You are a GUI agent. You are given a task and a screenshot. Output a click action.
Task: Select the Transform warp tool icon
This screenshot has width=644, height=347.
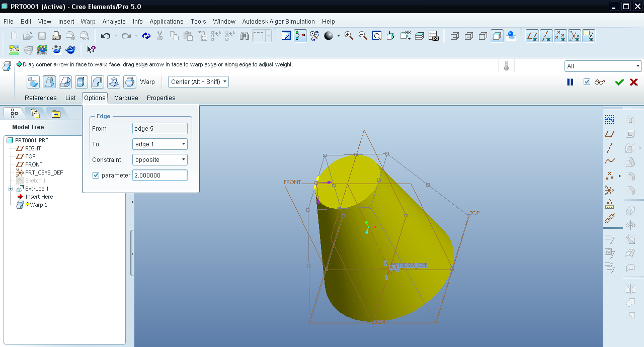(33, 82)
